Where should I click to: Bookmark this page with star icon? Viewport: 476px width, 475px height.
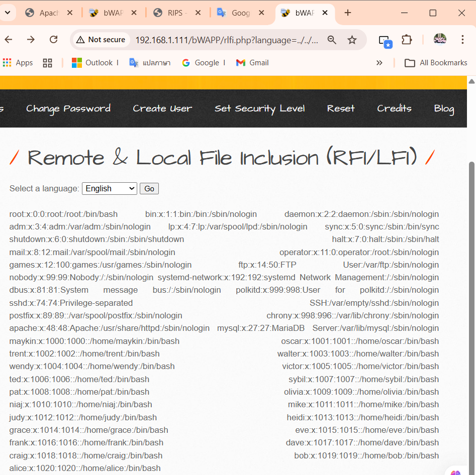(x=352, y=40)
